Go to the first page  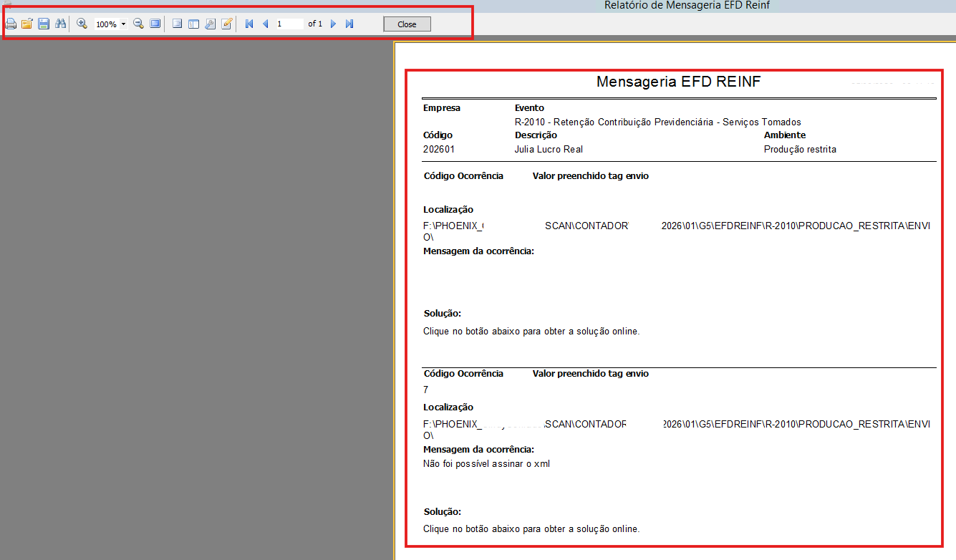(x=249, y=24)
